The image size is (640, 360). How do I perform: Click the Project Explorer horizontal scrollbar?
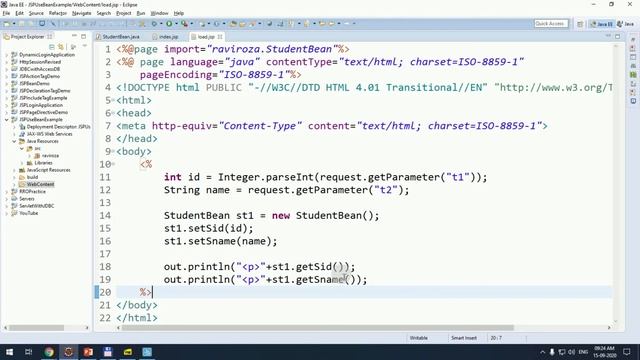tap(37, 328)
